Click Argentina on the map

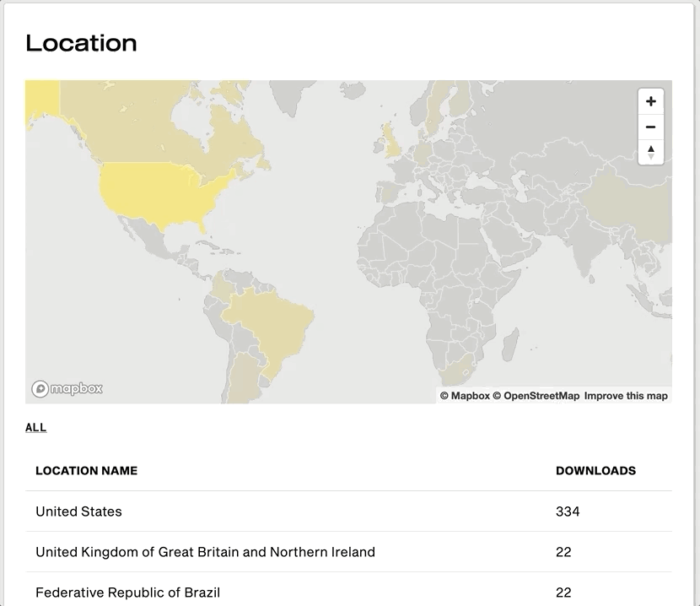pos(241,376)
